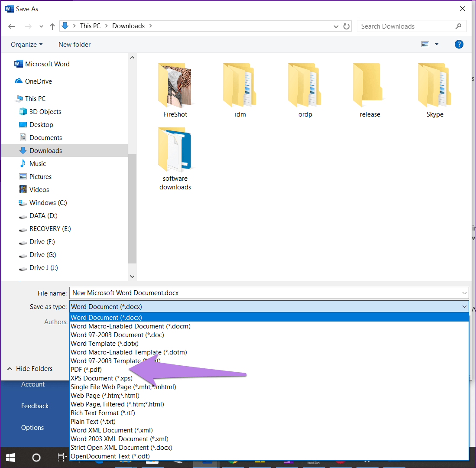
Task: Open Drive (F:)
Action: (37, 242)
